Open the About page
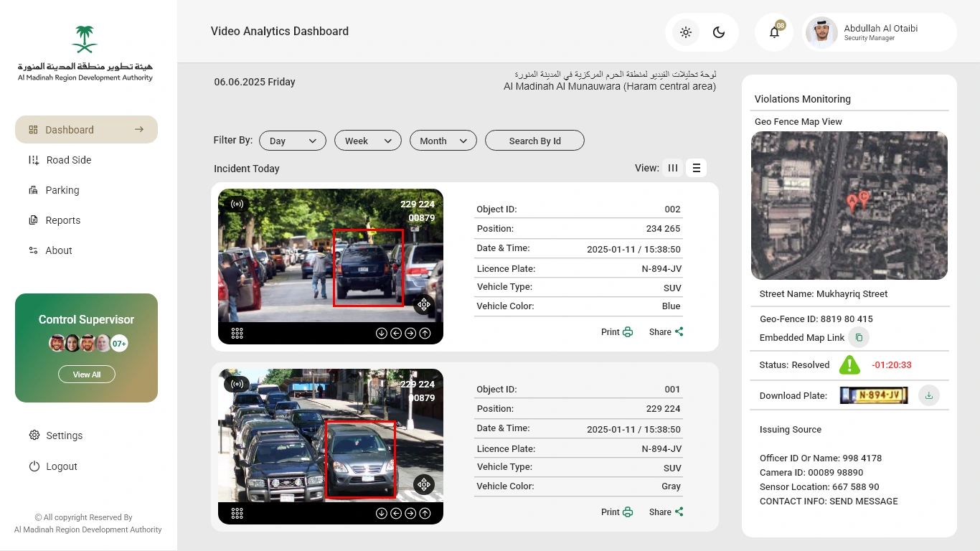 pyautogui.click(x=50, y=250)
